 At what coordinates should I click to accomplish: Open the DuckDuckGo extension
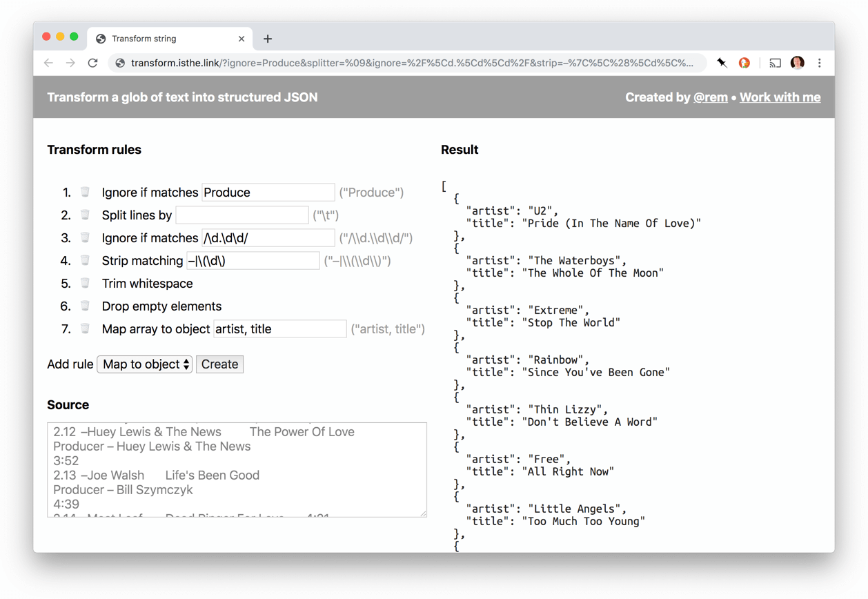coord(744,63)
